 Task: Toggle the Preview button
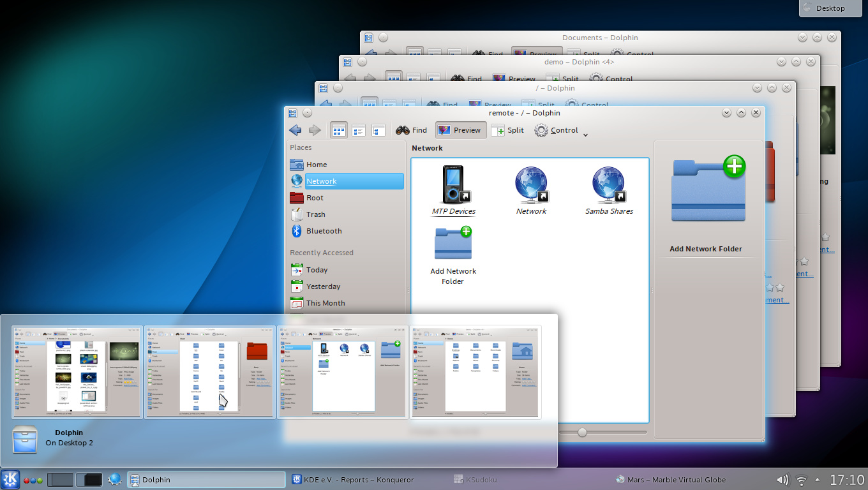(460, 130)
